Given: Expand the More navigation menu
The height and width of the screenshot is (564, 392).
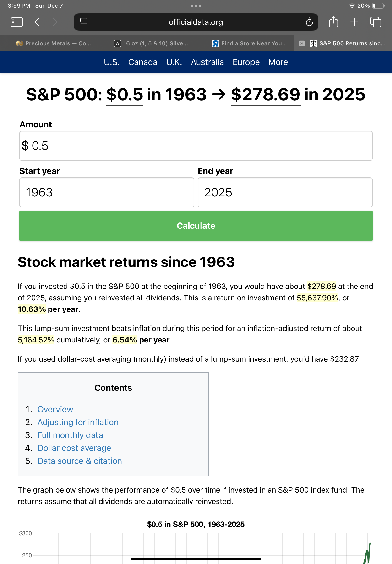Looking at the screenshot, I should pyautogui.click(x=278, y=62).
